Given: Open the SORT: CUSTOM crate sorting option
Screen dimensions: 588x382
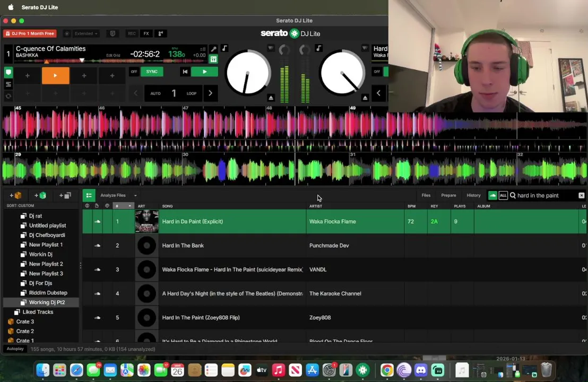Looking at the screenshot, I should (x=20, y=205).
